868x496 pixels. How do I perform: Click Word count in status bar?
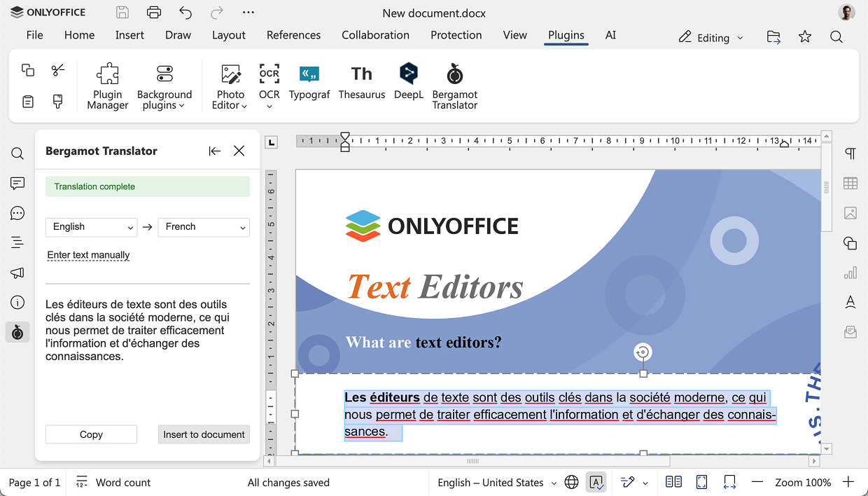point(113,483)
